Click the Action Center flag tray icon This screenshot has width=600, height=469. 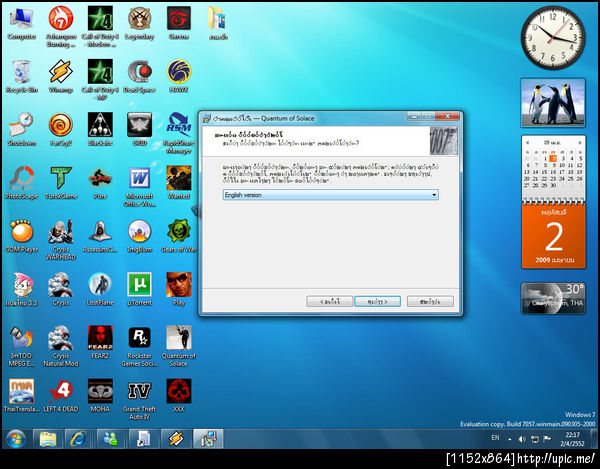coord(547,439)
